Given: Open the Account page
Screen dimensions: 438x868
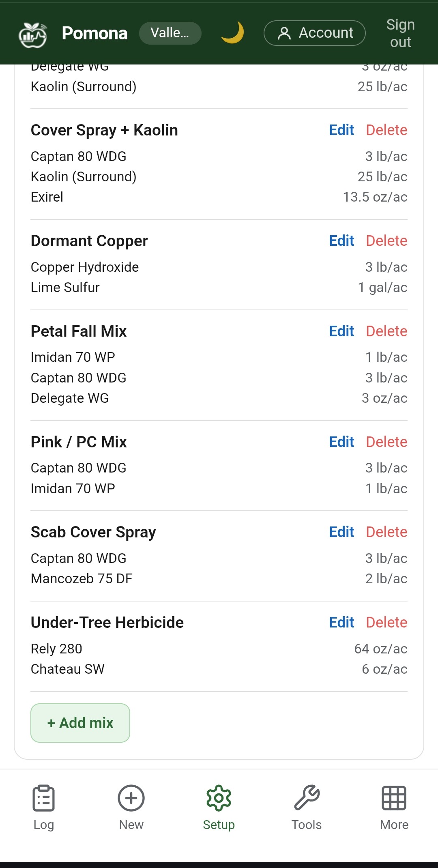Looking at the screenshot, I should coord(315,33).
